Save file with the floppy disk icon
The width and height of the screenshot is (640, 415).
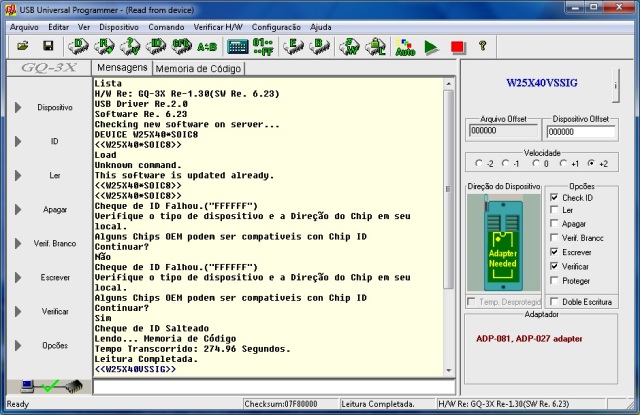[48, 46]
